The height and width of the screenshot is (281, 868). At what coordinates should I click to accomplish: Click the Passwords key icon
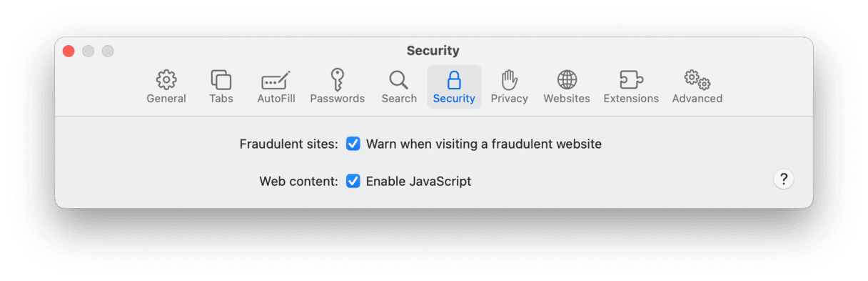(337, 79)
